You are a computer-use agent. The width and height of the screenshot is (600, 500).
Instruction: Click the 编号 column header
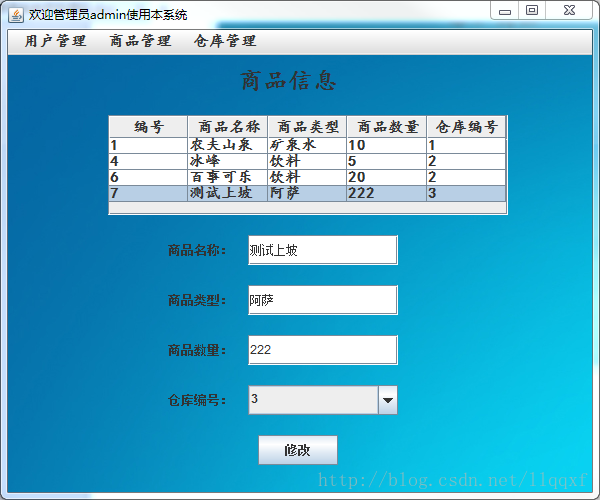point(148,127)
